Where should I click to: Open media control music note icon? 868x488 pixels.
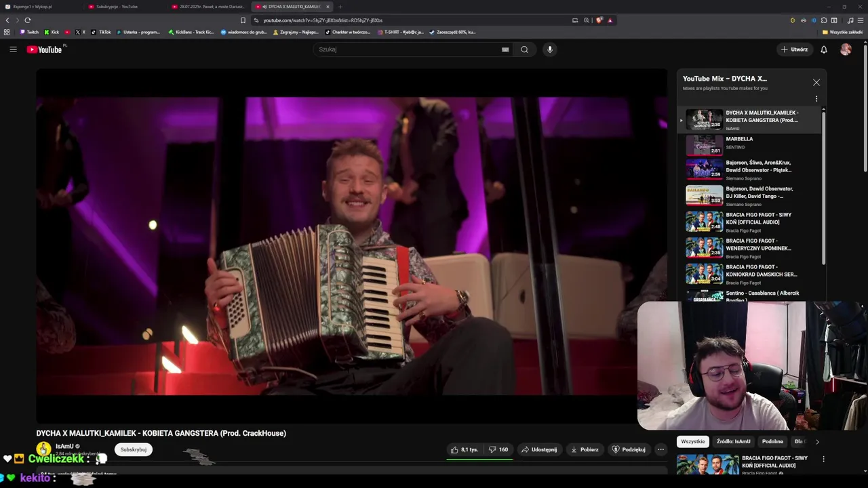coord(850,20)
